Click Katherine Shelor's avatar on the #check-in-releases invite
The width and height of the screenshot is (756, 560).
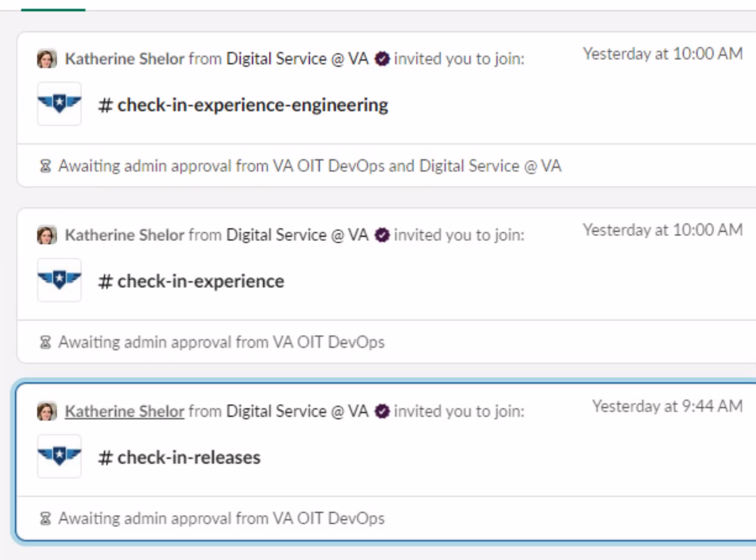pyautogui.click(x=47, y=411)
